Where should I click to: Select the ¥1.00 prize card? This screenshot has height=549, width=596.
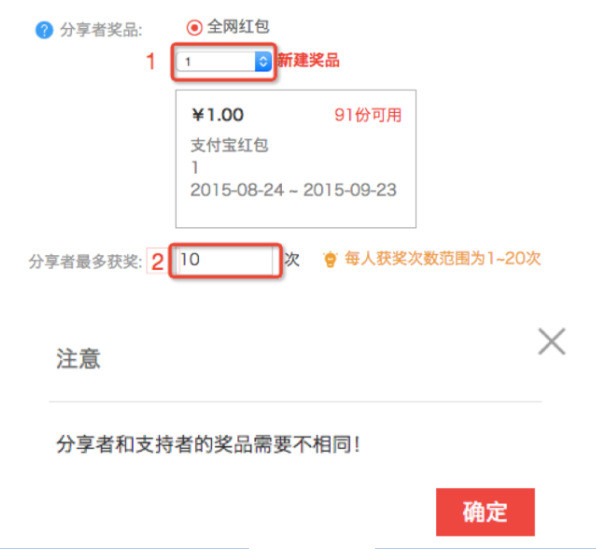[x=296, y=159]
